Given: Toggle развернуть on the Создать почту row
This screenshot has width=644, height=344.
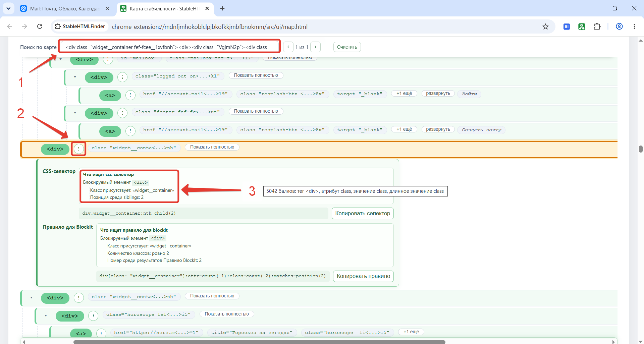Looking at the screenshot, I should (438, 129).
